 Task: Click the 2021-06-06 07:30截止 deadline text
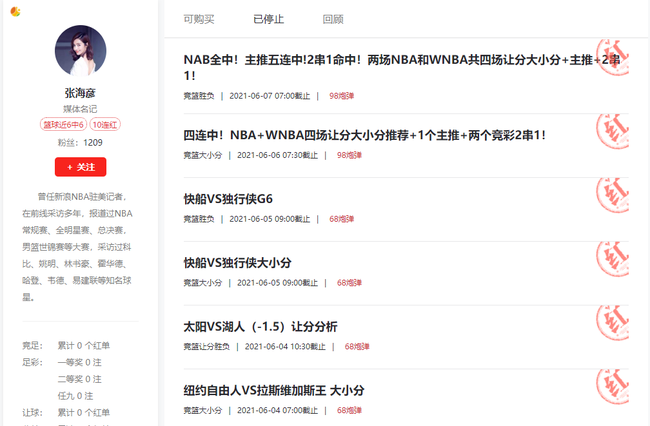pos(277,155)
